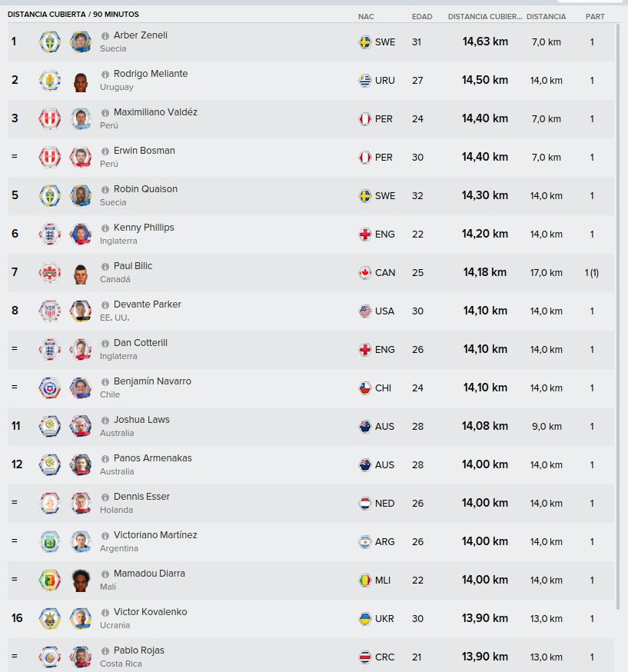Click Uruguay team crest in Rodrigo Meliante row
628x672 pixels.
(50, 80)
